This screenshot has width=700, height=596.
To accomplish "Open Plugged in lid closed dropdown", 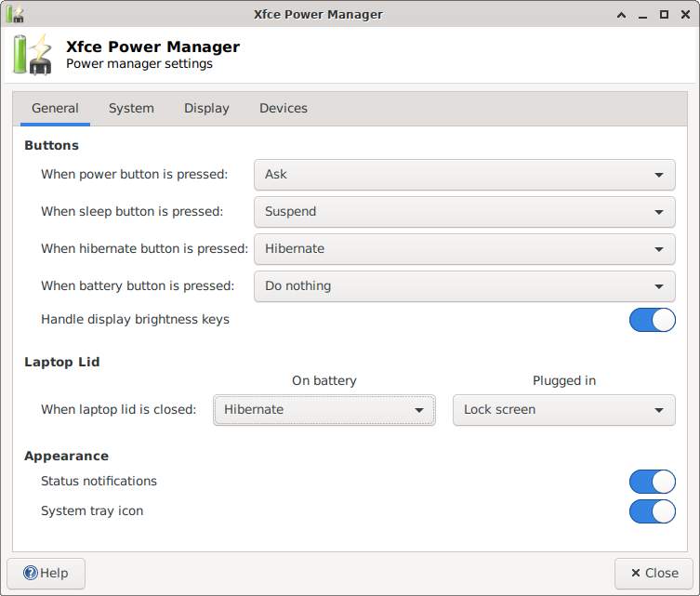I will click(x=564, y=410).
